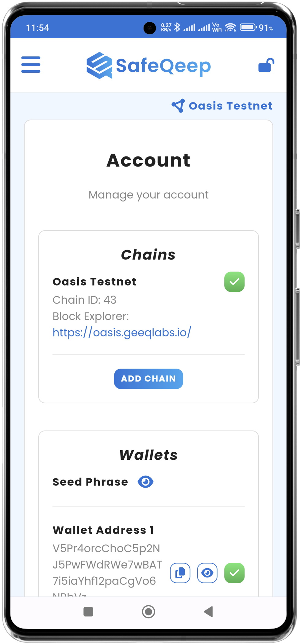Tap the Wi-Fi status bar icon

point(230,28)
